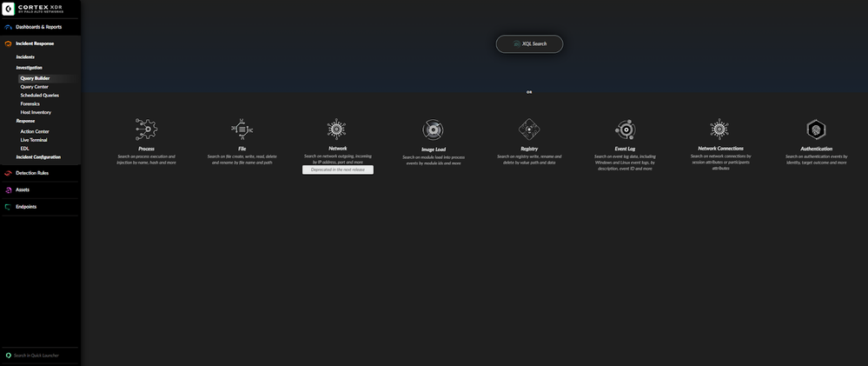Open Forensics in sidebar
Image resolution: width=868 pixels, height=366 pixels.
[30, 104]
